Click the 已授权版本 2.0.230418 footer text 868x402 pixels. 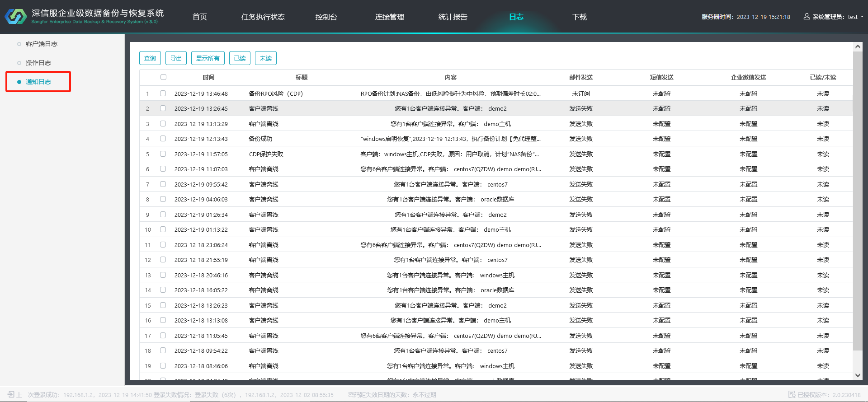tap(829, 395)
